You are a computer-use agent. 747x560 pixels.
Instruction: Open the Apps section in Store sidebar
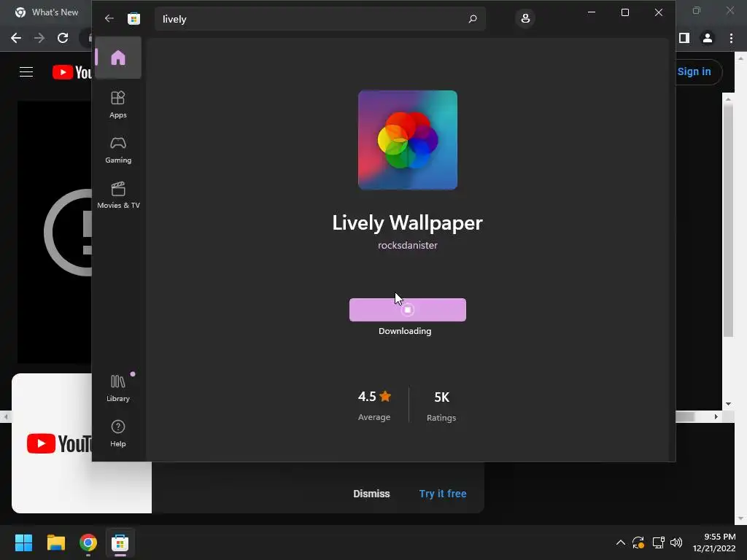pyautogui.click(x=118, y=104)
